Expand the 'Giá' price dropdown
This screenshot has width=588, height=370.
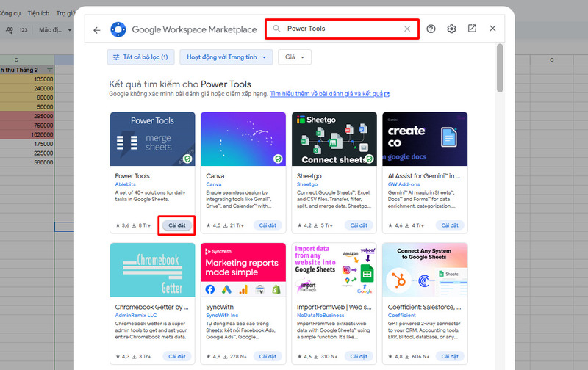294,57
